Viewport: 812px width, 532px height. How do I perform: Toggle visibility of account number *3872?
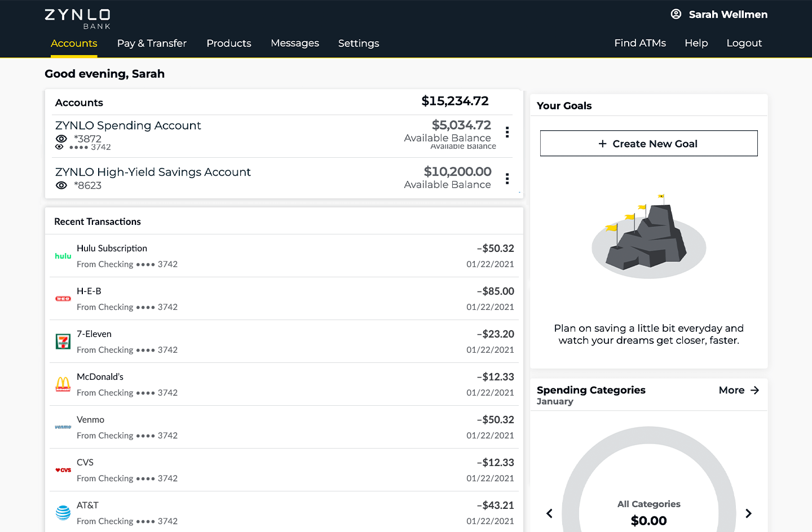click(61, 139)
